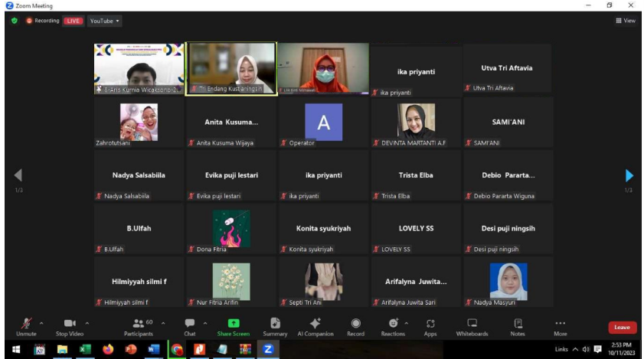The image size is (644, 359).
Task: Expand the audio options arrow beside Unmute
Action: point(41,322)
